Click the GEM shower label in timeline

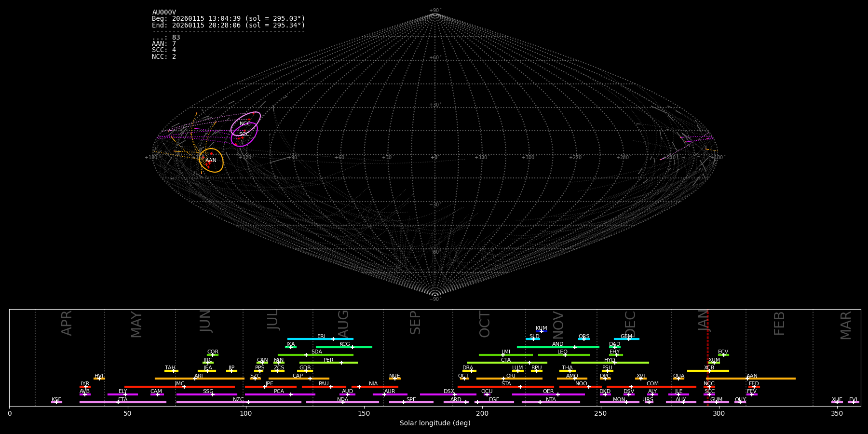(626, 337)
